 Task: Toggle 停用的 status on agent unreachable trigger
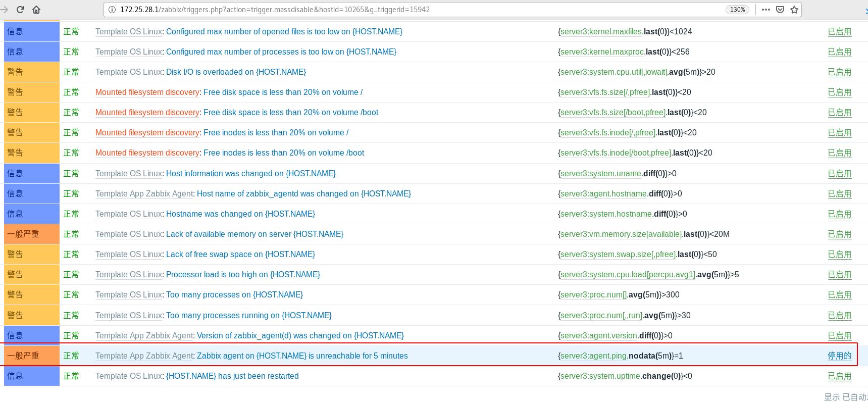[839, 356]
